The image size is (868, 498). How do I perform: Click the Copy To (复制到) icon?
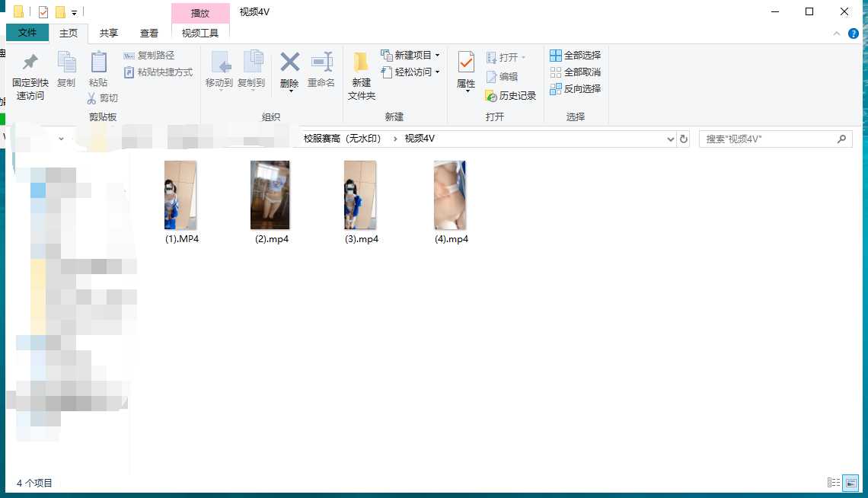pyautogui.click(x=253, y=62)
